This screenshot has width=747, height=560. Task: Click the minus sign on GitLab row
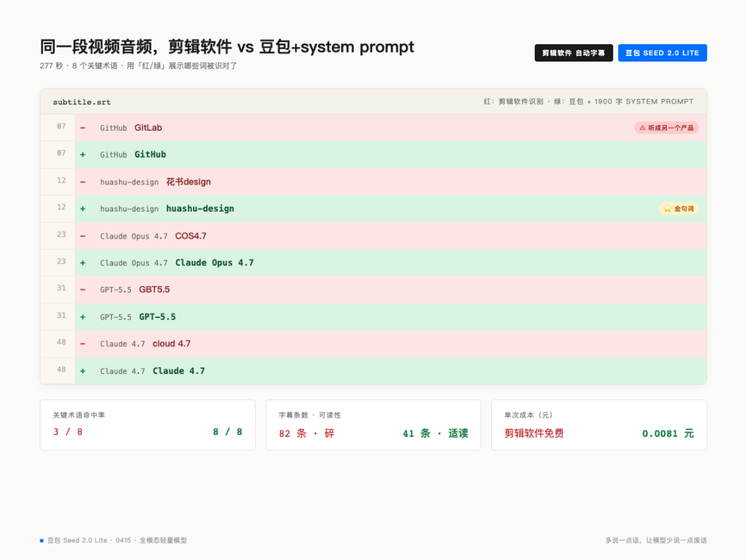click(83, 128)
